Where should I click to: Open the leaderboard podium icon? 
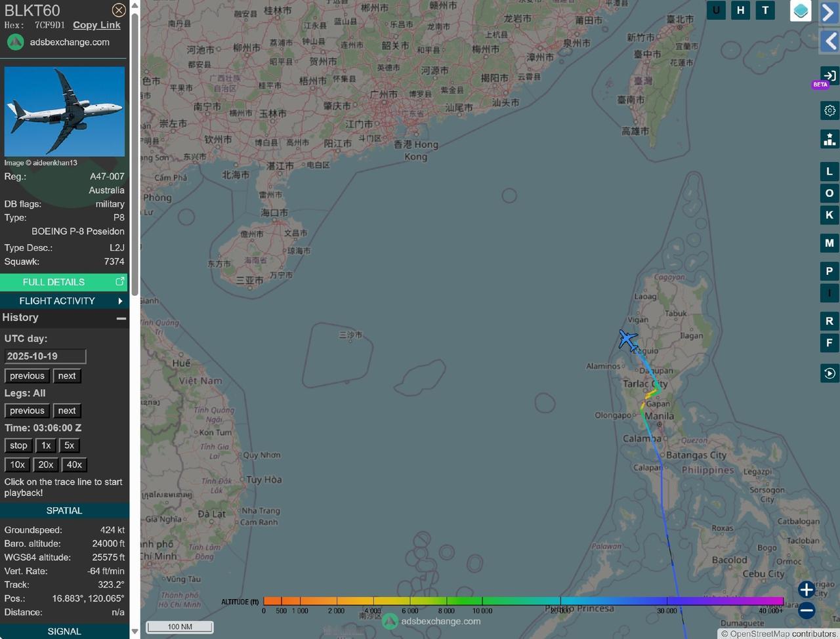click(x=829, y=139)
